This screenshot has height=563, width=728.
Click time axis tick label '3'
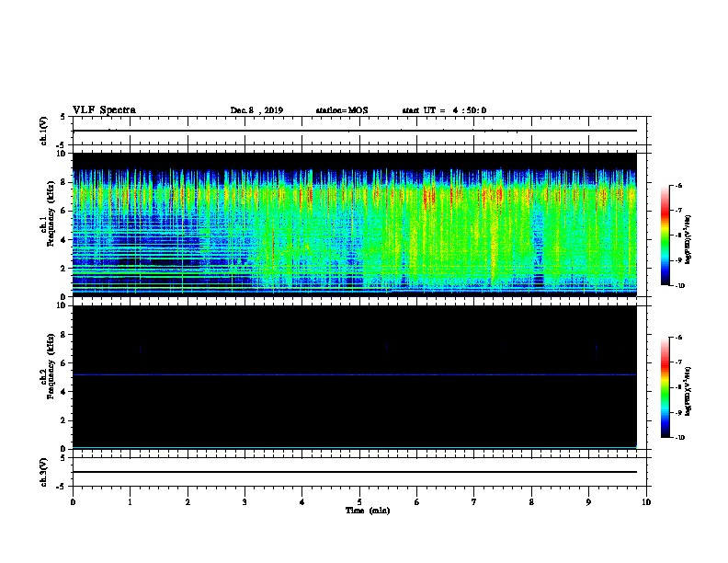click(x=245, y=502)
